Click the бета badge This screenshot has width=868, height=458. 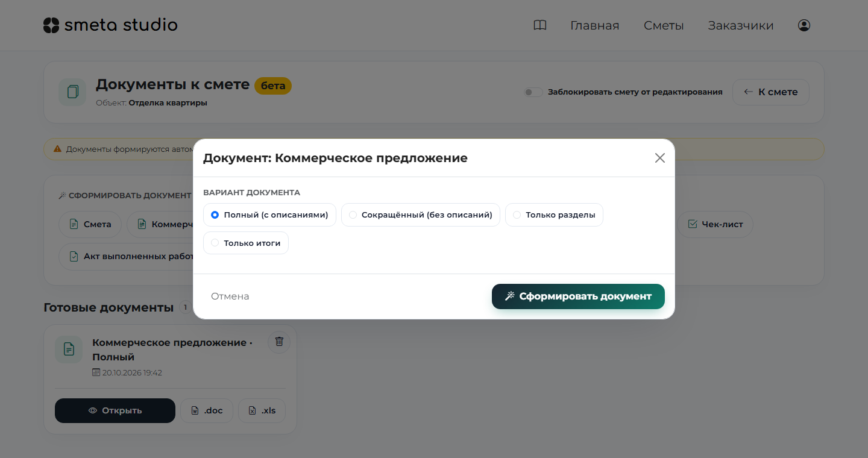[273, 86]
